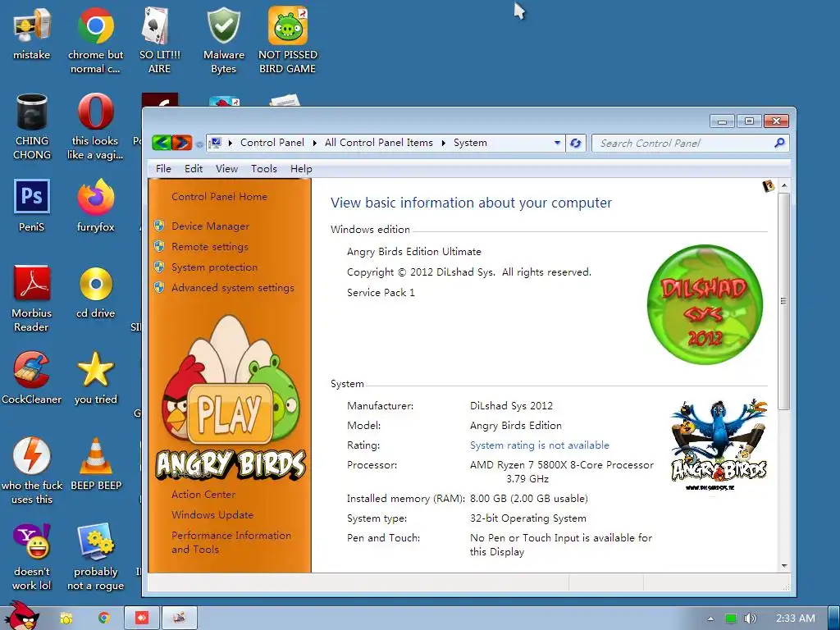The width and height of the screenshot is (840, 630).
Task: Click 'System rating is not available' link
Action: point(540,445)
